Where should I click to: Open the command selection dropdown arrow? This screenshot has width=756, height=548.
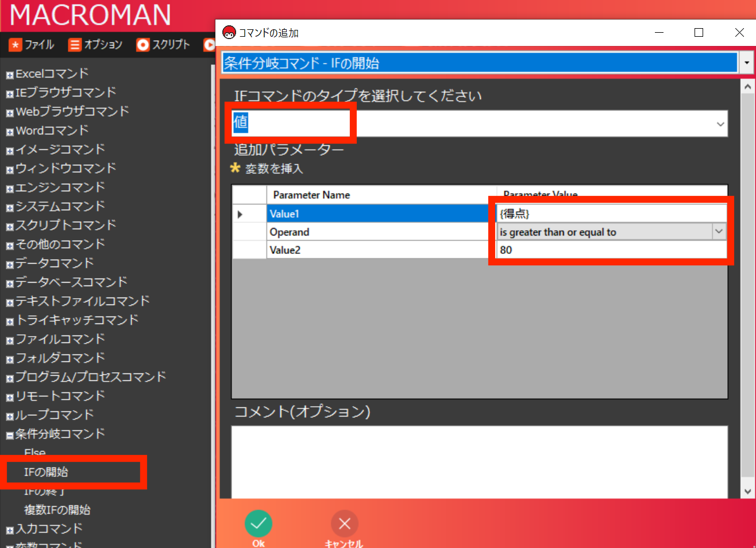746,63
